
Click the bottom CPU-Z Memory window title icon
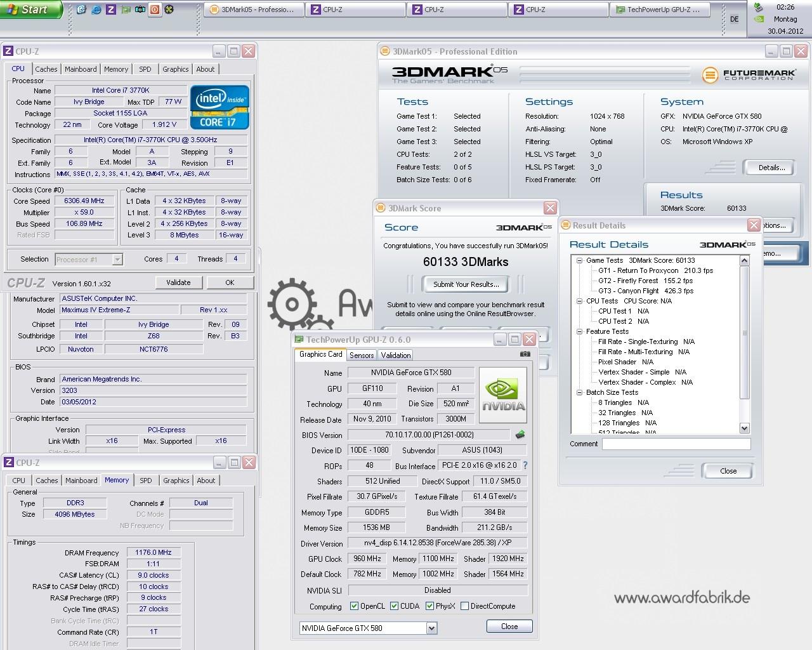coord(8,463)
